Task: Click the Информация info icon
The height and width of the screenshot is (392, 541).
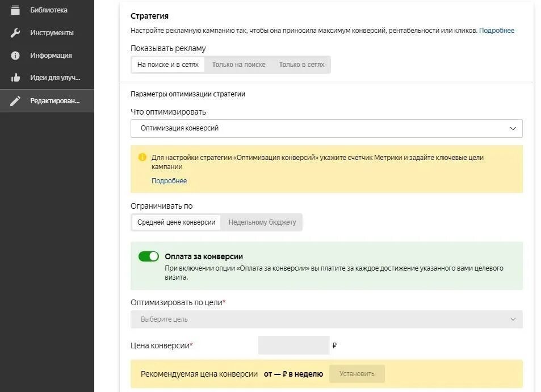Action: coord(15,56)
